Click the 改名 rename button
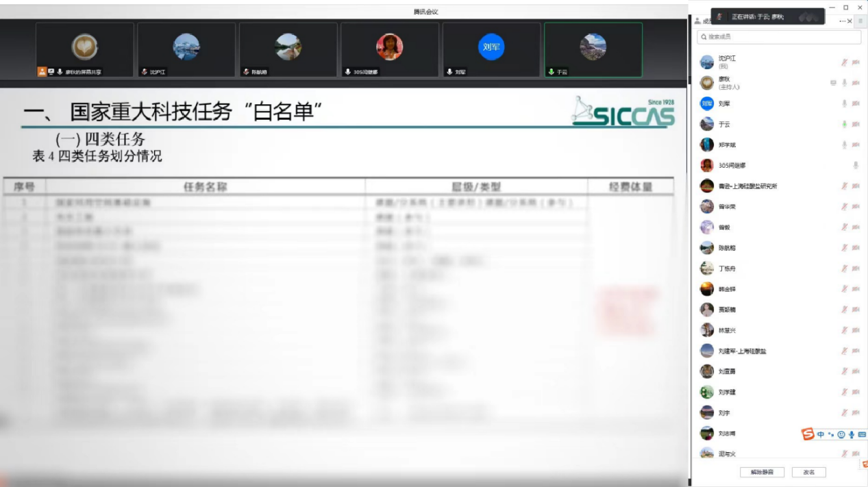868x487 pixels. [808, 473]
